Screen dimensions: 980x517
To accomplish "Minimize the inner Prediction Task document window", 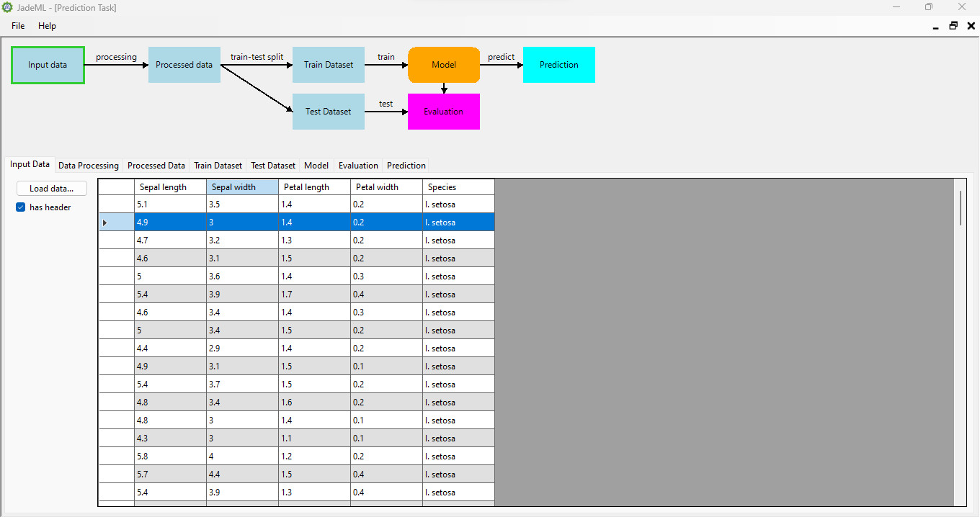I will click(935, 26).
